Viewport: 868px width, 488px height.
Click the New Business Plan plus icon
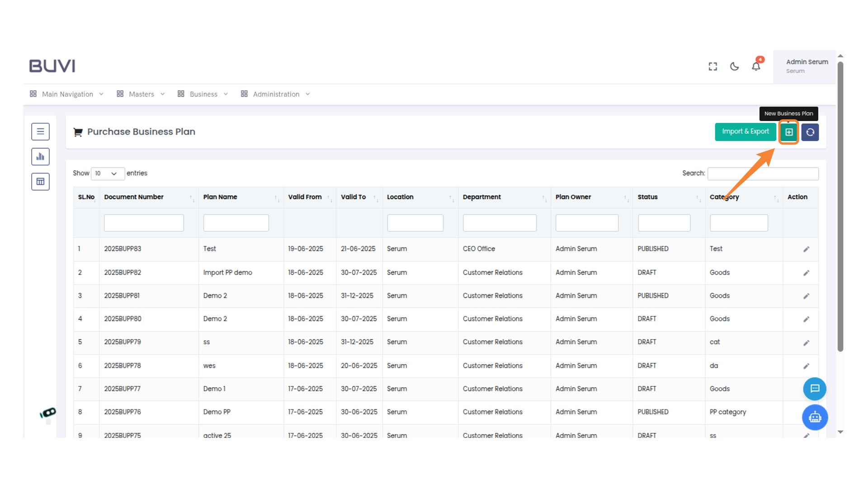point(789,132)
